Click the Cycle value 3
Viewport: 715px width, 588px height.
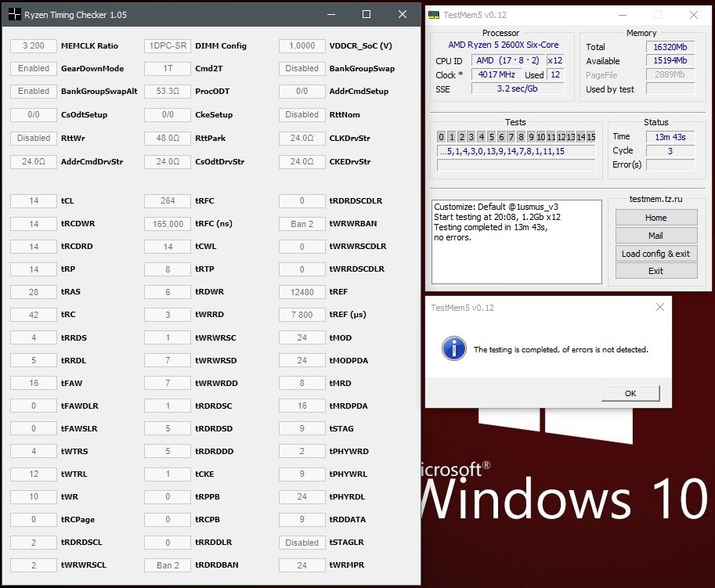click(x=670, y=151)
